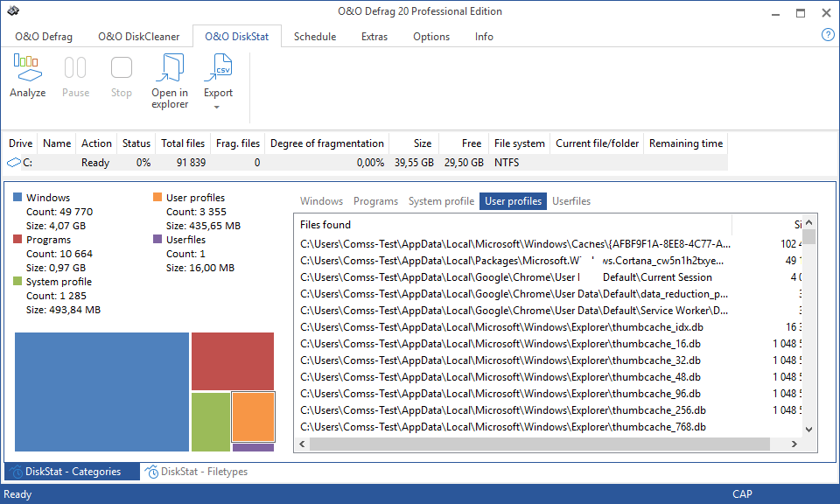Viewport: 840px width, 504px height.
Task: Open the Schedule ribbon tab
Action: pos(315,37)
